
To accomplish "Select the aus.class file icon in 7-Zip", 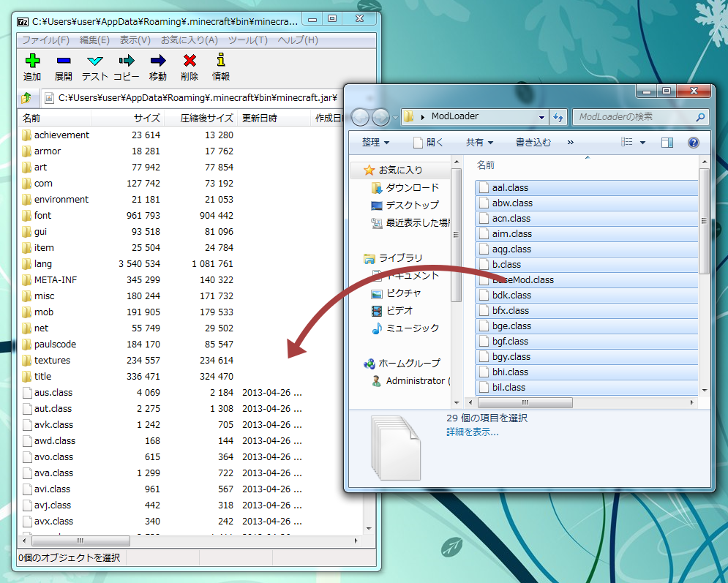I will (x=27, y=393).
